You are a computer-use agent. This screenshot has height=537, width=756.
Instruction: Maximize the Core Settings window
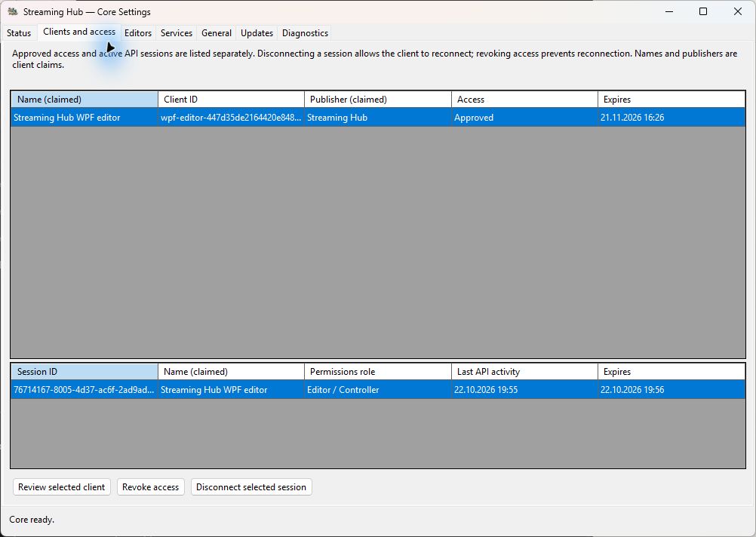pos(703,11)
